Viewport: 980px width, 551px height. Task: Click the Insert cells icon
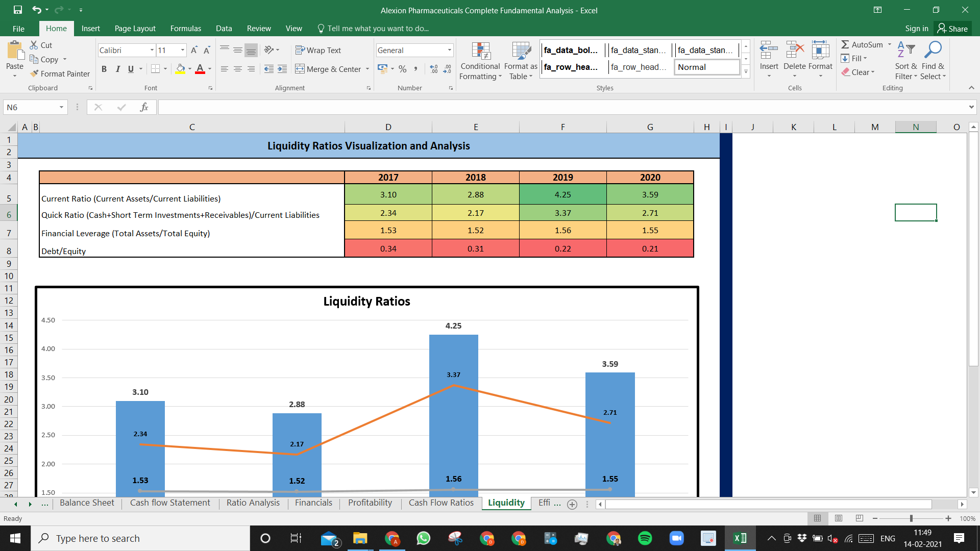[x=769, y=51]
